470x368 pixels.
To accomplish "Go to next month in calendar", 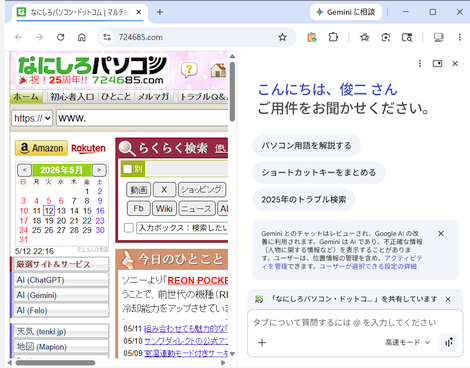I will pos(99,170).
